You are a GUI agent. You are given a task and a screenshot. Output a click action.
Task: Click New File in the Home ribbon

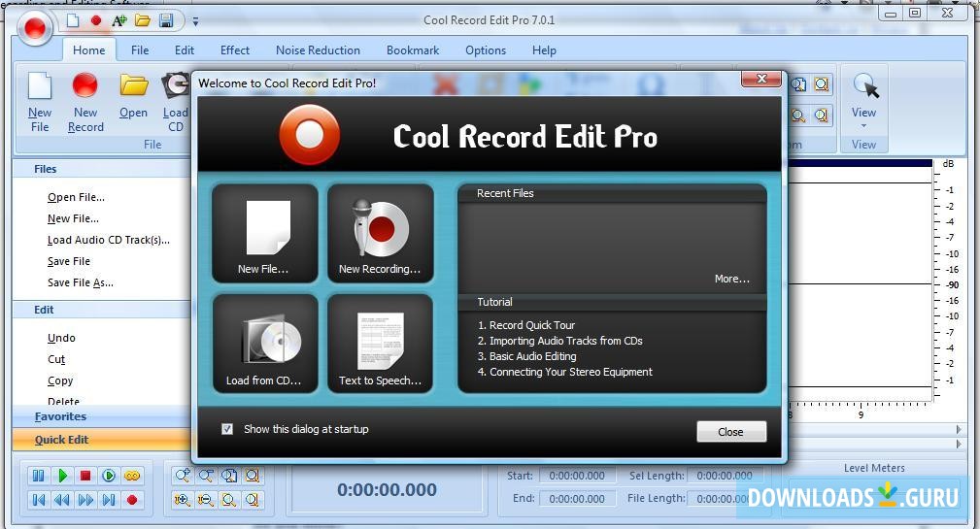pos(40,103)
